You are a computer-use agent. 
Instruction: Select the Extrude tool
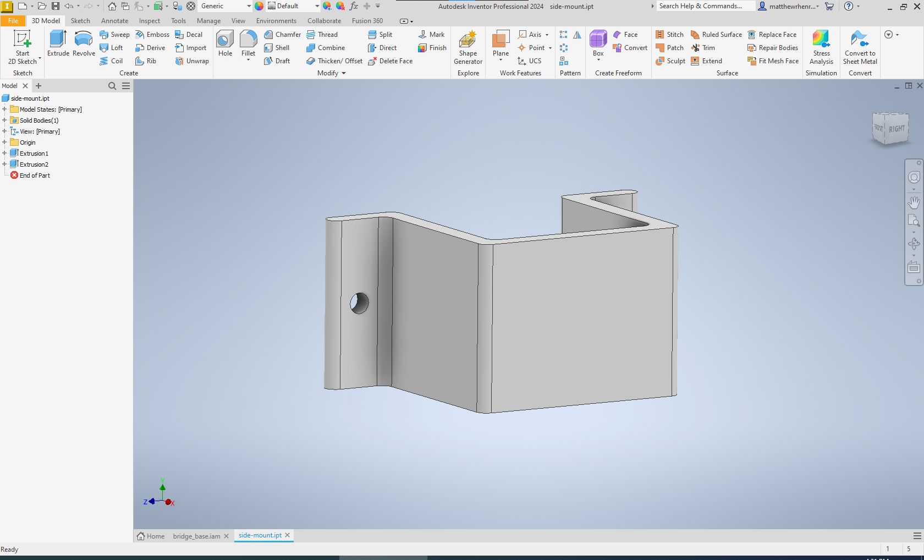tap(58, 43)
